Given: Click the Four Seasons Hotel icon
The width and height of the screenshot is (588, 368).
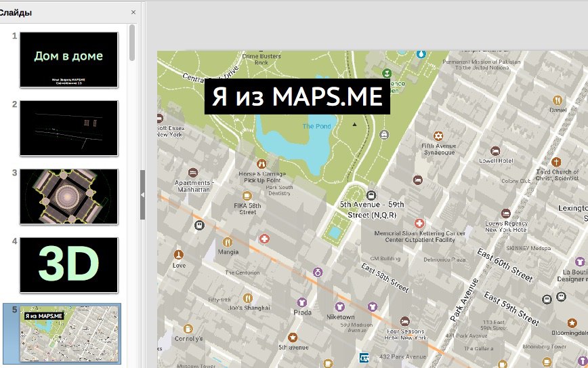Looking at the screenshot, I should tap(404, 321).
